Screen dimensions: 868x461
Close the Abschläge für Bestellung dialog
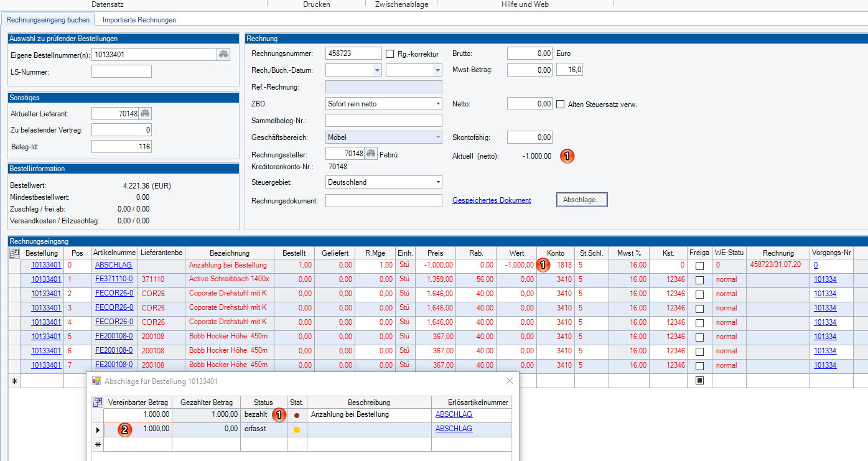pos(510,381)
